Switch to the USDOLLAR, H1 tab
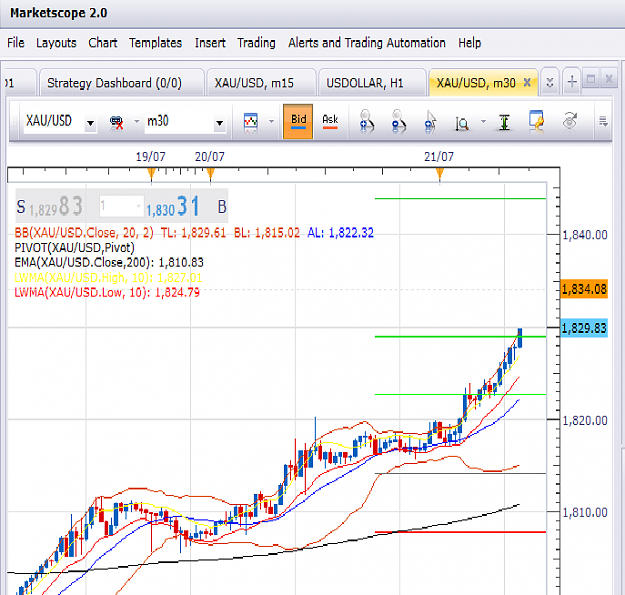Viewport: 625px width, 595px height. click(x=372, y=83)
